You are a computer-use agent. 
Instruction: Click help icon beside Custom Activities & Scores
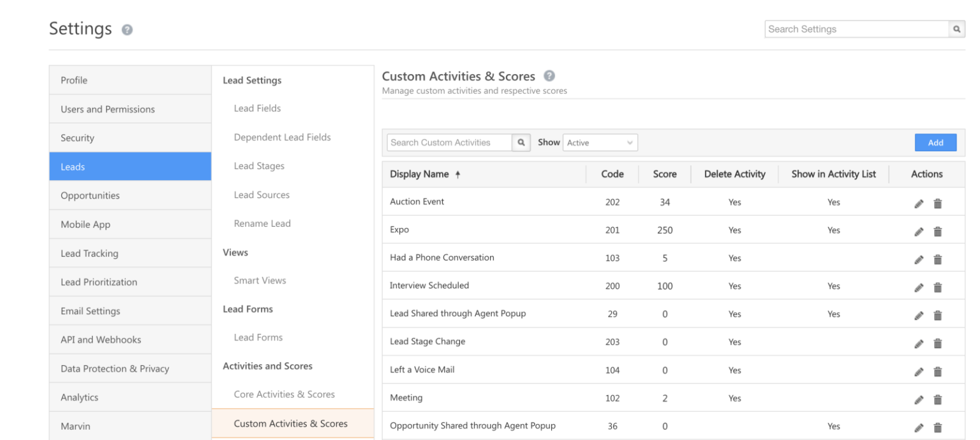pyautogui.click(x=549, y=76)
